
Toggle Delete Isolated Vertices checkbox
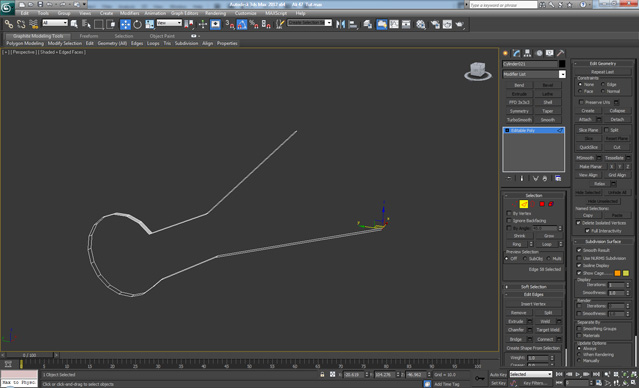[x=579, y=223]
